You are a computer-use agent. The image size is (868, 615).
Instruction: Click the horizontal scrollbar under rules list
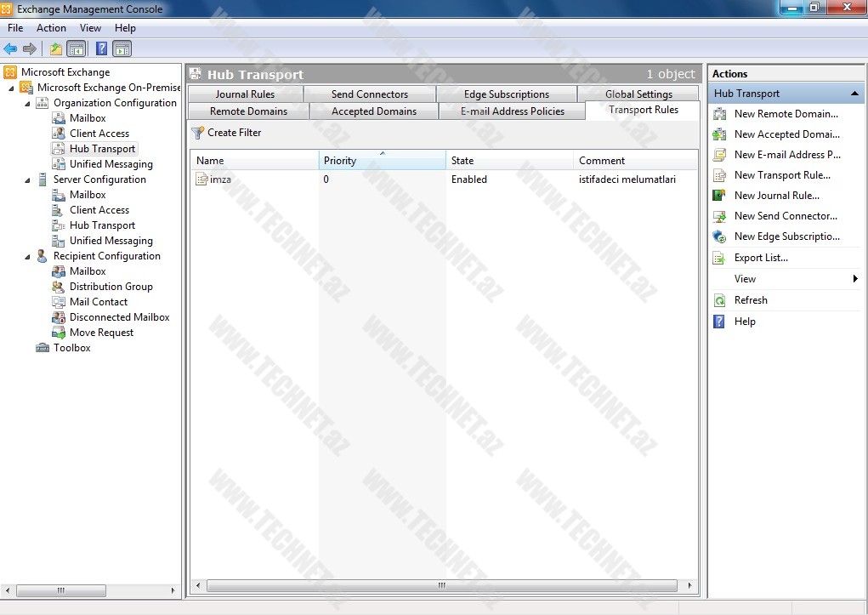tap(441, 585)
